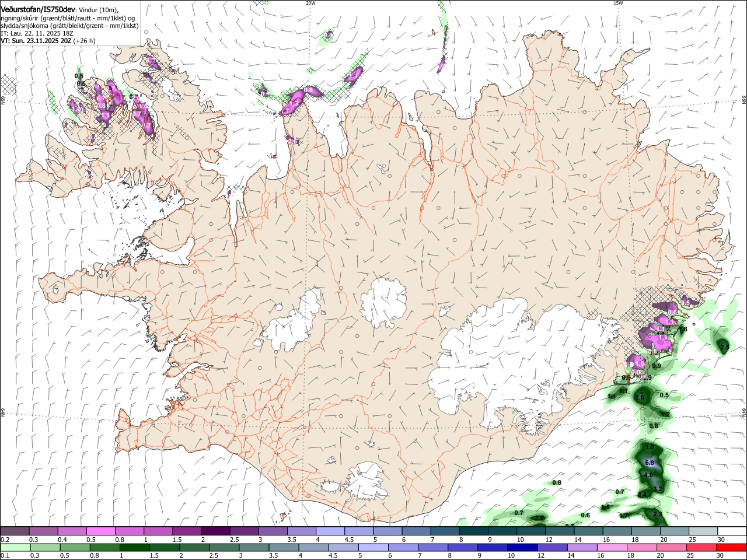Click the dark teal 8–9 snow legend swatch
The width and height of the screenshot is (747, 560).
coord(474,531)
